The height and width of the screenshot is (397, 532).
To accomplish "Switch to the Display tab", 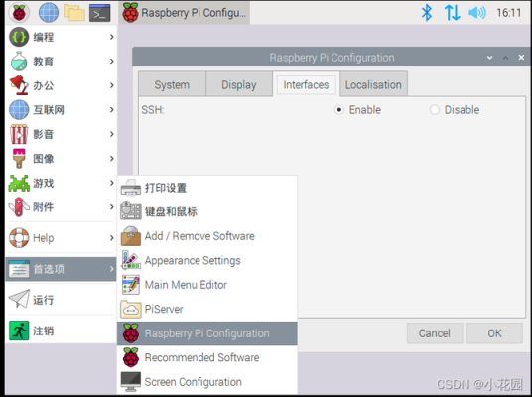I will 239,84.
